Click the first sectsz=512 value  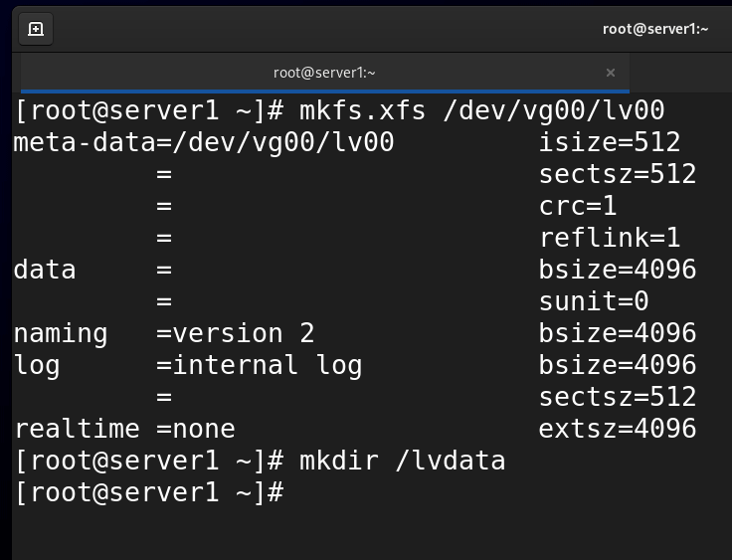pos(618,174)
